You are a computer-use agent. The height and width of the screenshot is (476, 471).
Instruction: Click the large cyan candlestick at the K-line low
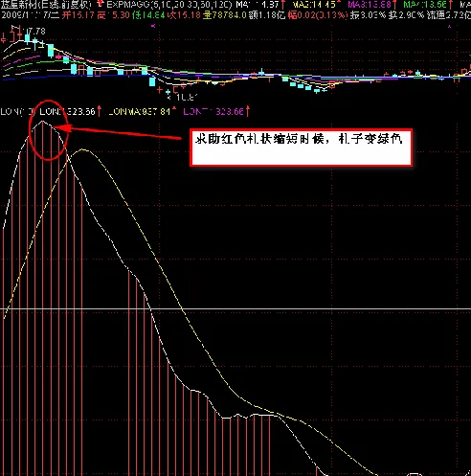152,81
